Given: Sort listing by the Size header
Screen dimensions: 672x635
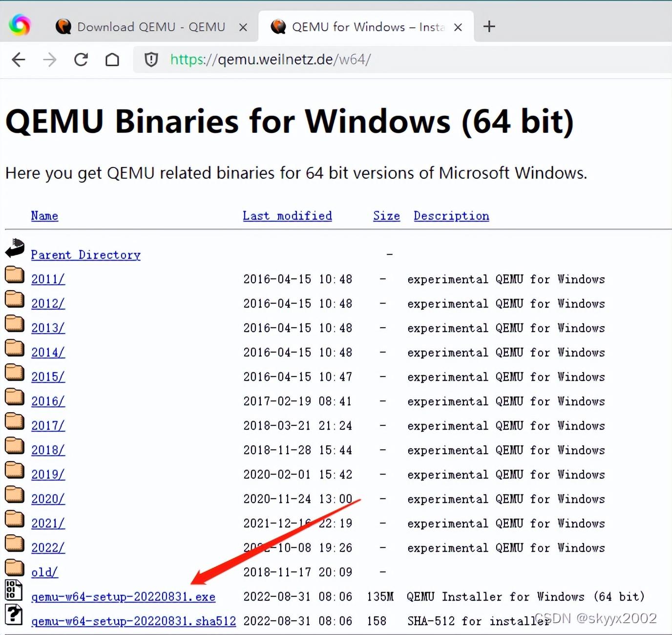Looking at the screenshot, I should 386,216.
